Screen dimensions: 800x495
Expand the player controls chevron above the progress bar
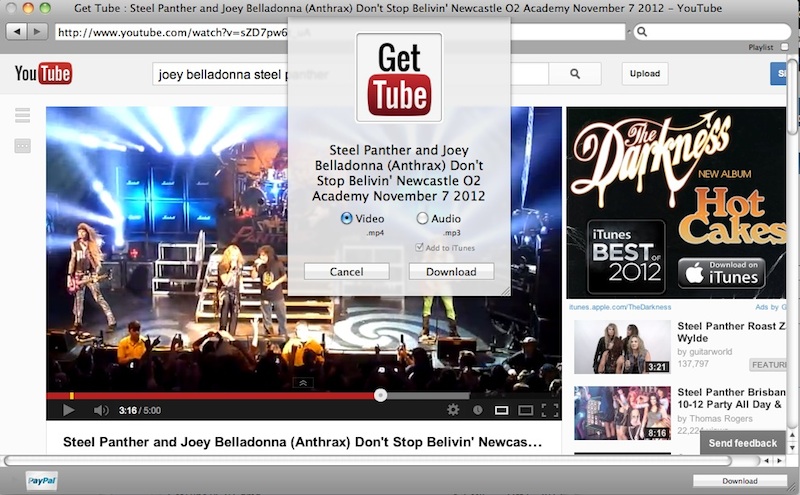point(302,383)
